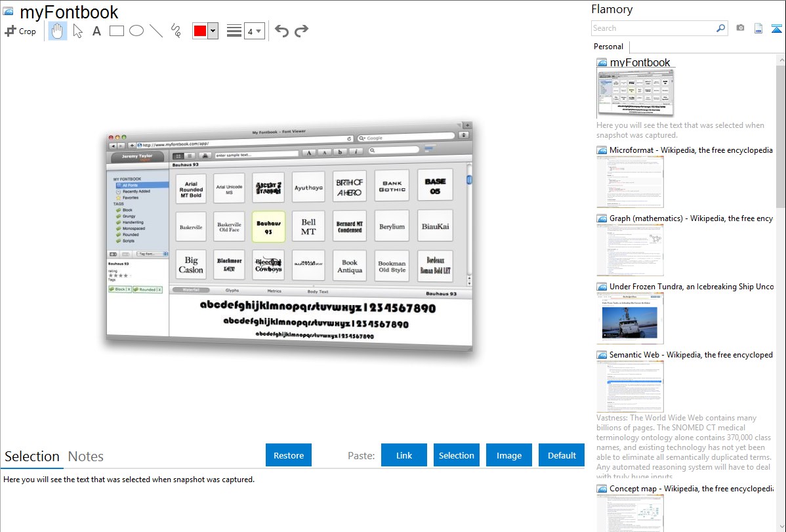Activate the hand pan tool

[x=58, y=31]
